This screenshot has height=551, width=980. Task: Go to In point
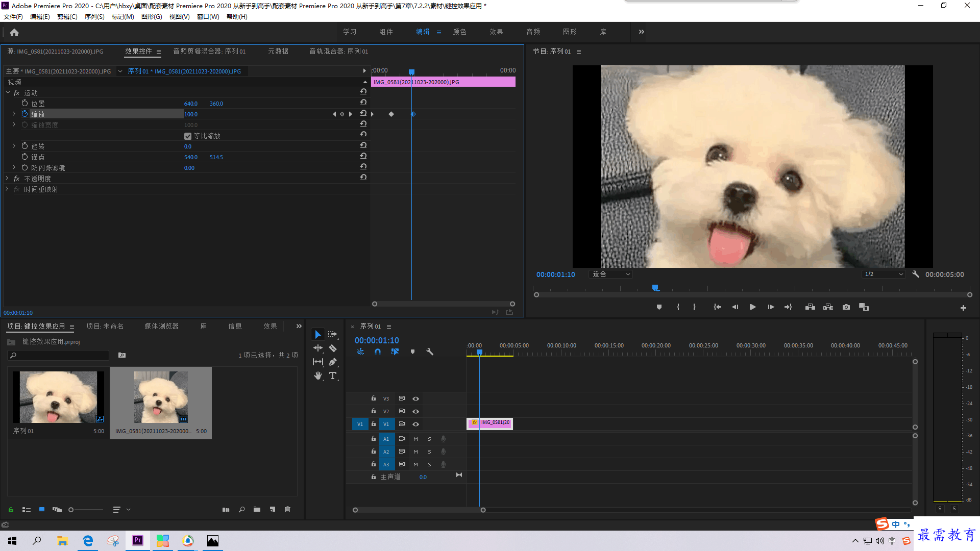pos(717,307)
